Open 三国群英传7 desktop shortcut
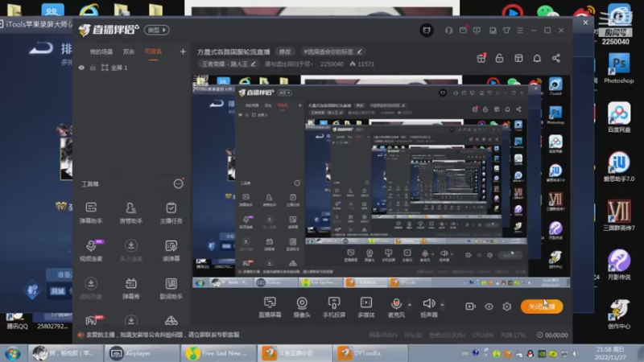Image resolution: width=644 pixels, height=362 pixels. coord(618,216)
